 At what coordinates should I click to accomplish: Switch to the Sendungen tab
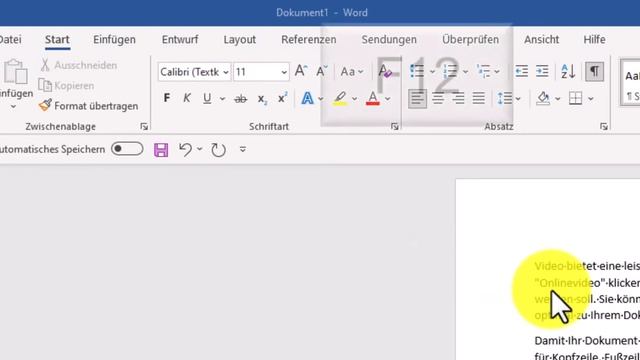389,40
